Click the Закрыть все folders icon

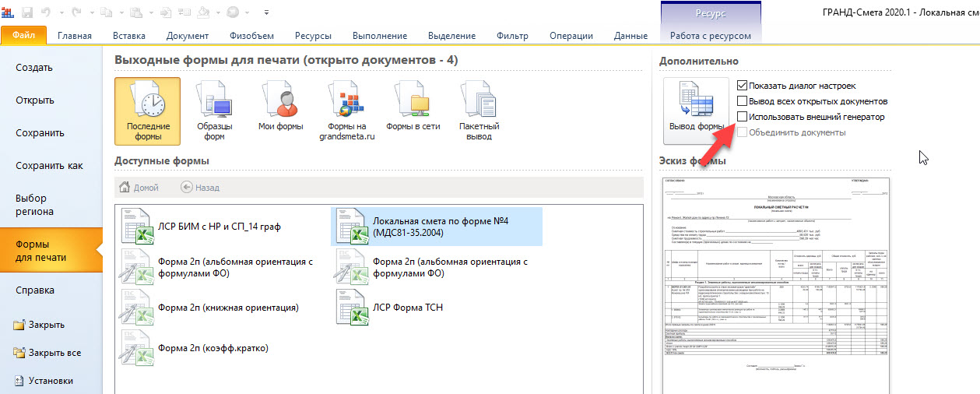point(19,353)
